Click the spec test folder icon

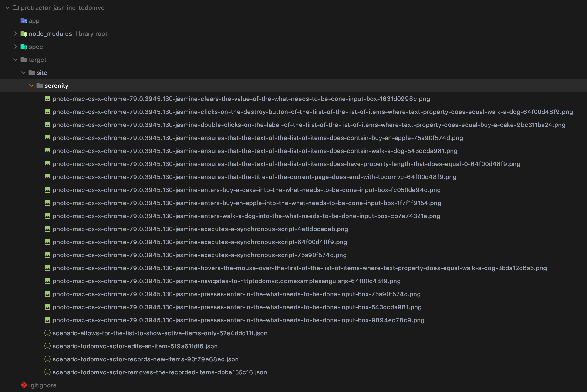[24, 47]
